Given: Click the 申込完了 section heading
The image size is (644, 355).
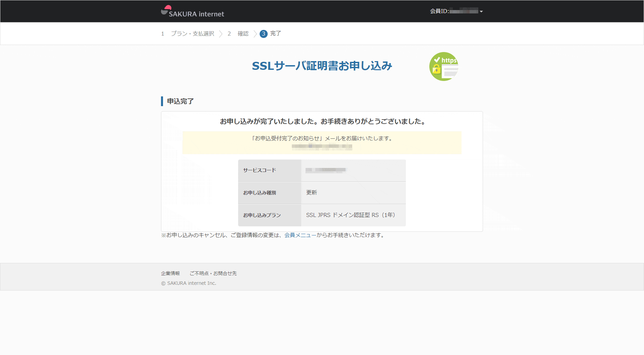Looking at the screenshot, I should point(180,101).
